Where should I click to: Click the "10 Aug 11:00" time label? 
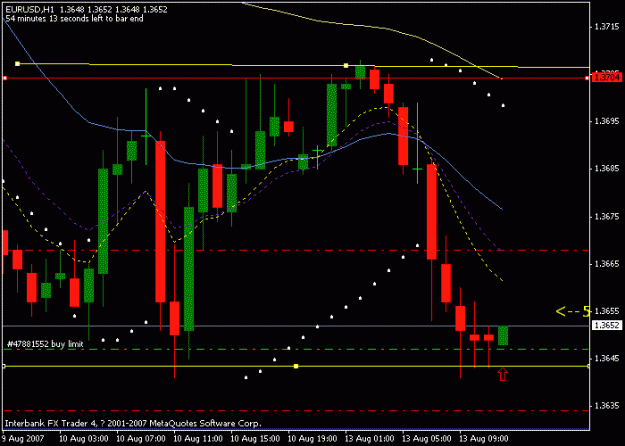[199, 438]
